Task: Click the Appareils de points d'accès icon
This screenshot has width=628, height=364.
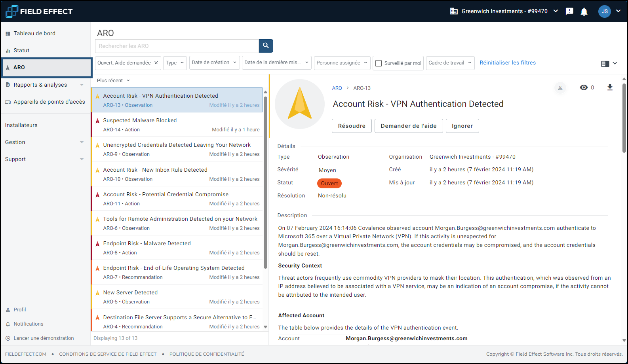Action: coord(8,102)
